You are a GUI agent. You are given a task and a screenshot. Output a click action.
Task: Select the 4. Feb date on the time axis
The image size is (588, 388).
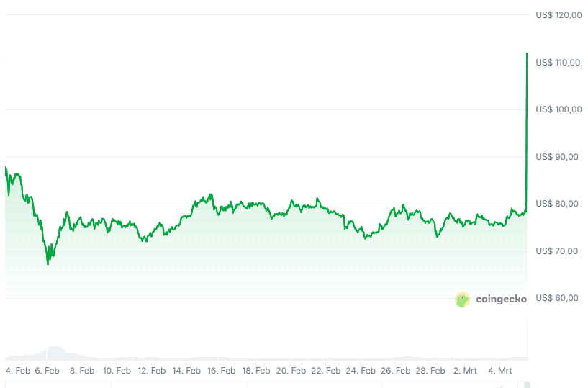pyautogui.click(x=18, y=371)
